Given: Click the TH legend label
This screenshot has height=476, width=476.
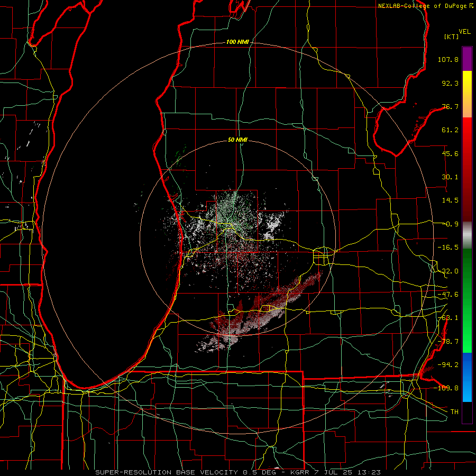Looking at the screenshot, I should [454, 411].
